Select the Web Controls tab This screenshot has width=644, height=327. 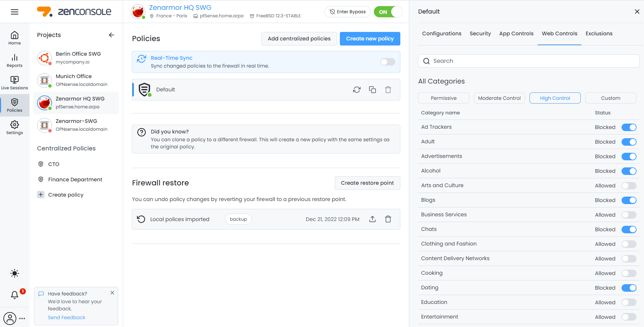pos(559,34)
